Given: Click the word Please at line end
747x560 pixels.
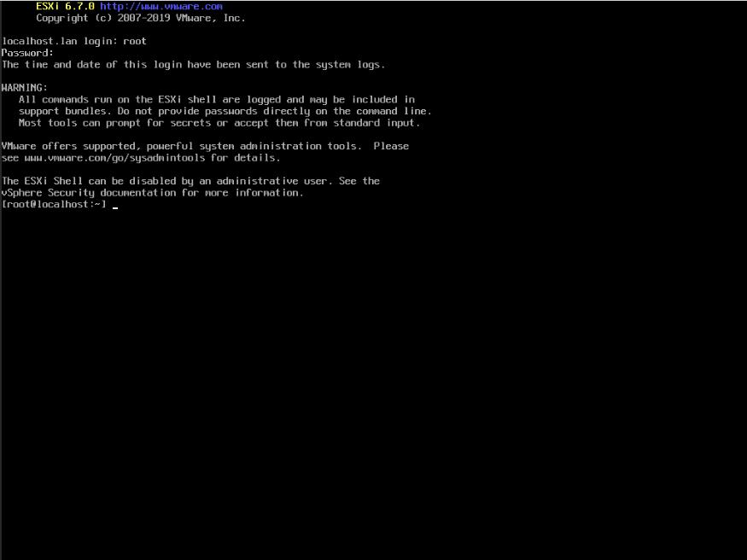Looking at the screenshot, I should [x=391, y=146].
